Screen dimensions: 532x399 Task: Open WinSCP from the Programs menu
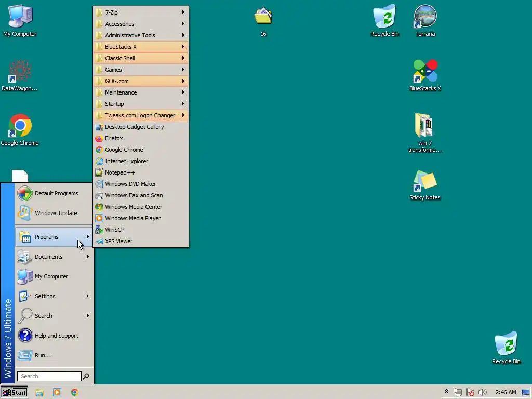point(141,230)
